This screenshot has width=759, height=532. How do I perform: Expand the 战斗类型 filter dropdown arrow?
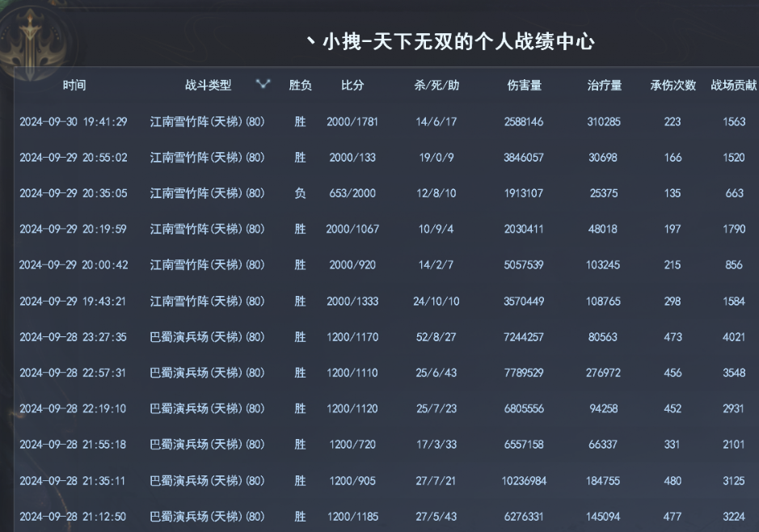click(263, 84)
